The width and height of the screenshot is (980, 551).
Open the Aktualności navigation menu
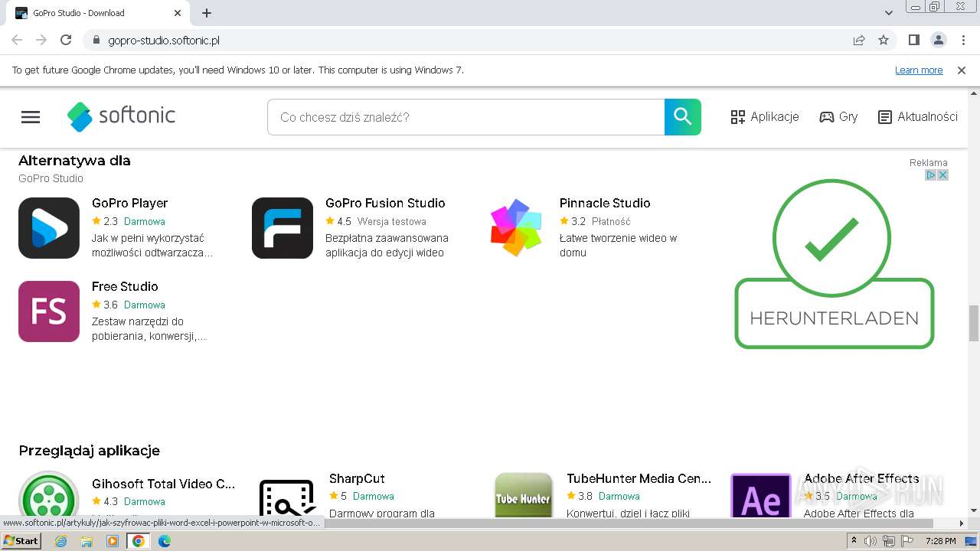[917, 117]
